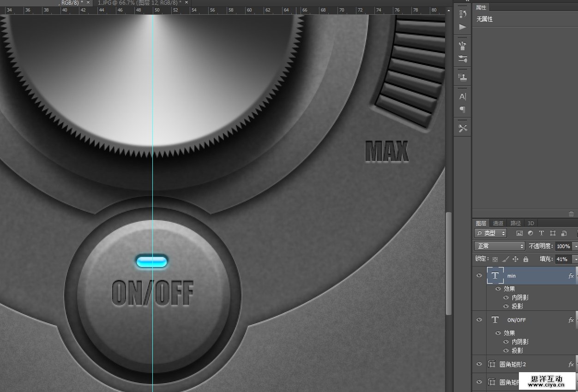This screenshot has width=578, height=392.
Task: Open the 正常 blend mode dropdown
Action: tap(500, 246)
